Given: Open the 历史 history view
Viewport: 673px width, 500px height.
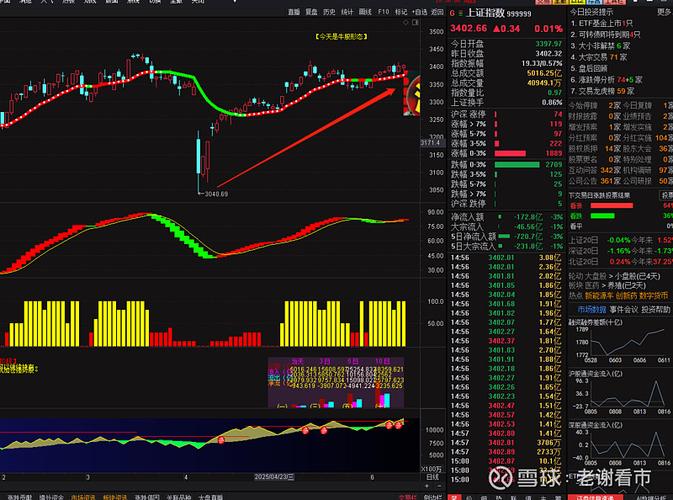Looking at the screenshot, I should click(329, 12).
